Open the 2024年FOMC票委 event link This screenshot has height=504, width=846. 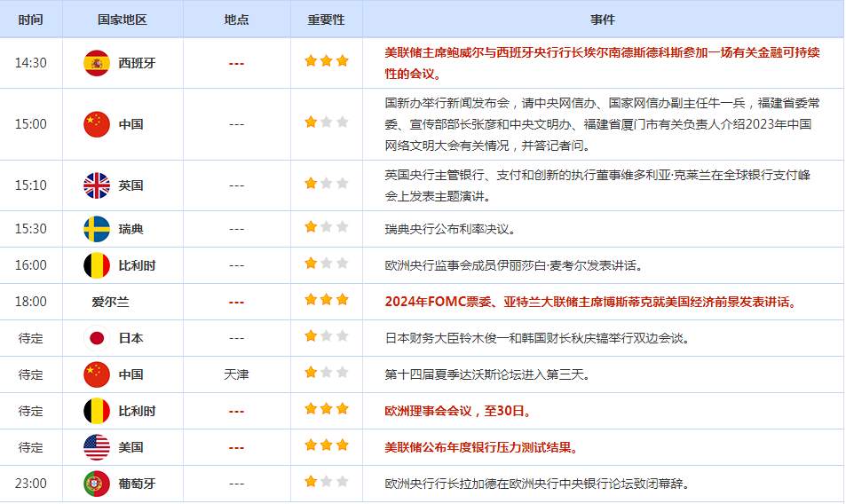tap(591, 302)
